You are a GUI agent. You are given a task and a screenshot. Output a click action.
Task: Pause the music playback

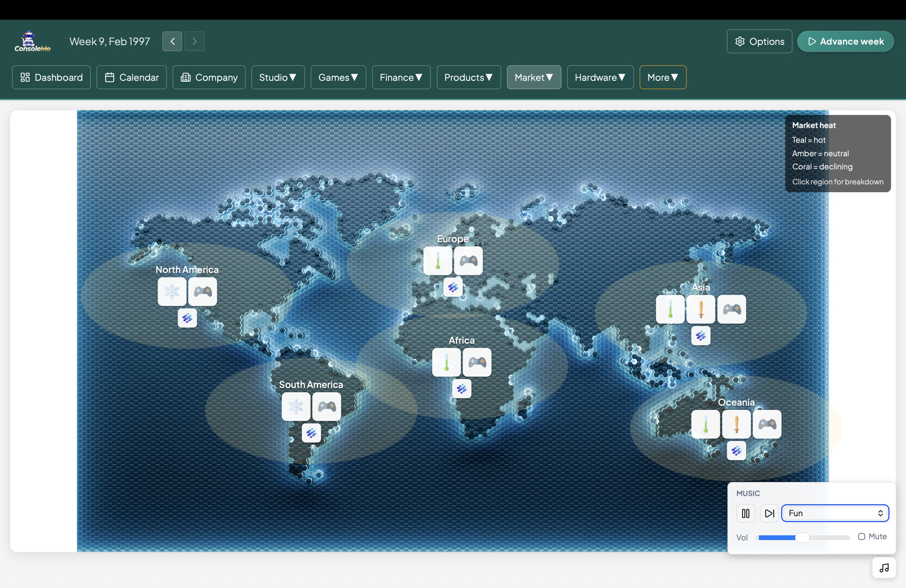coord(745,513)
